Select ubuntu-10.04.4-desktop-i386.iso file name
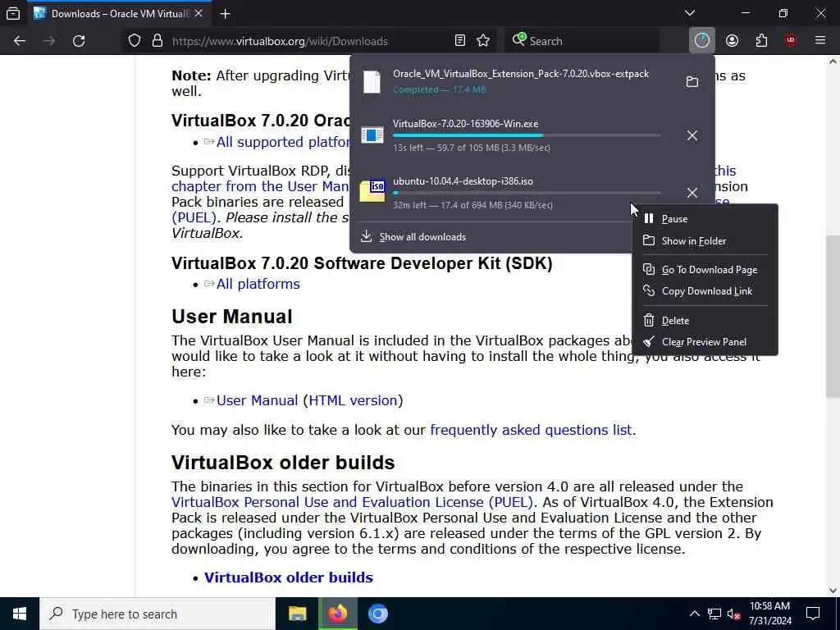 tap(463, 181)
